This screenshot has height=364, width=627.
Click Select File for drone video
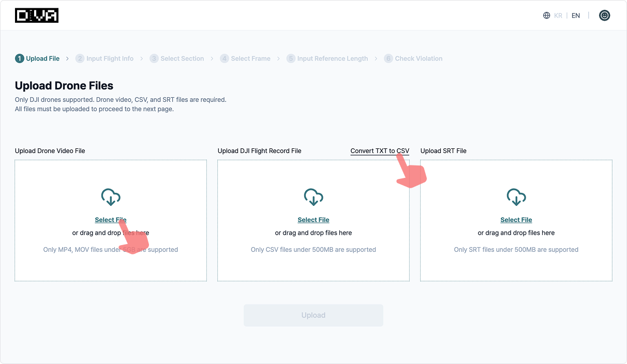click(x=110, y=220)
